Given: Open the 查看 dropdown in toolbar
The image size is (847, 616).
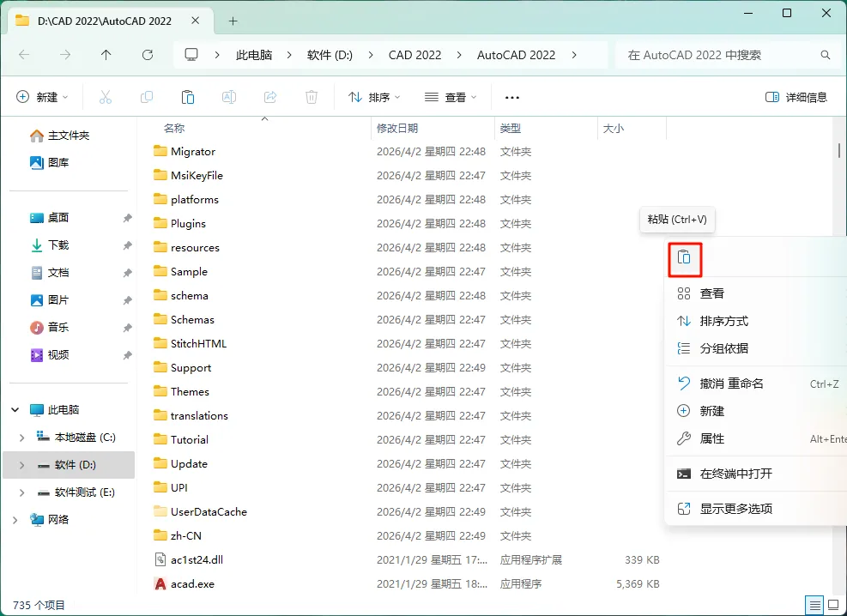Looking at the screenshot, I should pyautogui.click(x=451, y=97).
